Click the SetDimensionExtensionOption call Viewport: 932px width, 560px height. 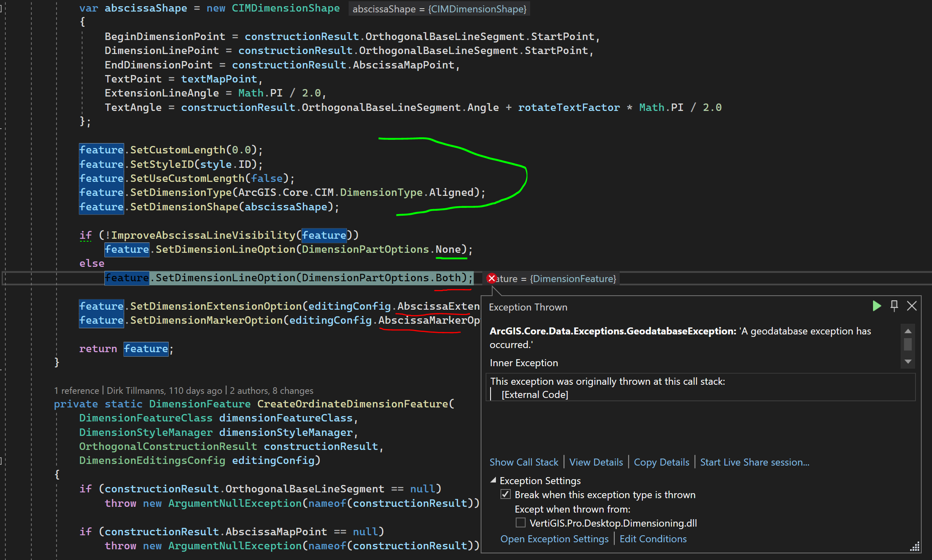coord(216,306)
